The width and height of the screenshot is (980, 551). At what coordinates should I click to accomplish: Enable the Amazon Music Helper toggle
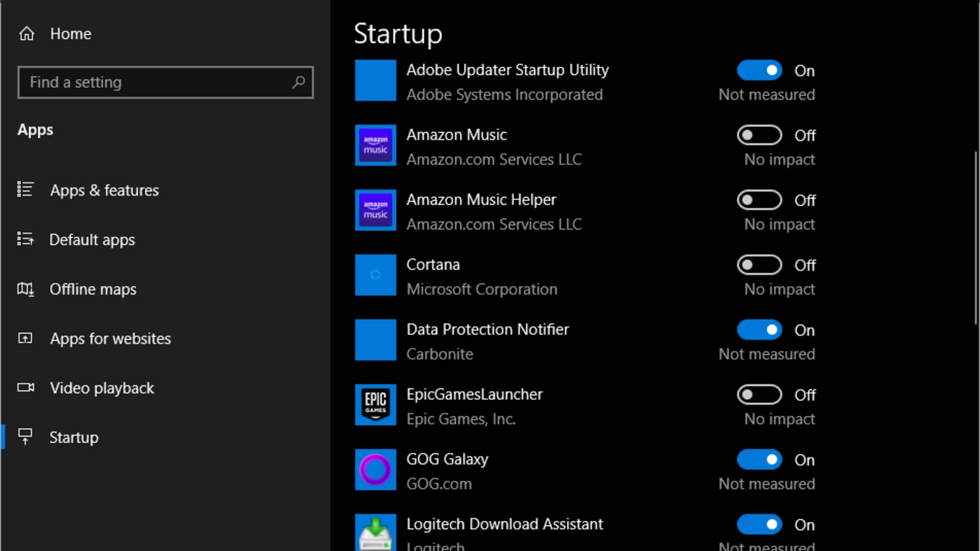tap(759, 200)
